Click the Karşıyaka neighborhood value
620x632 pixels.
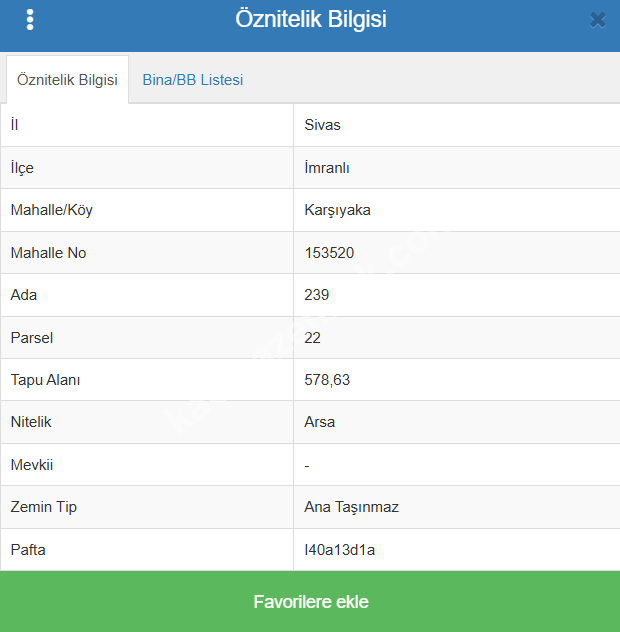[337, 210]
